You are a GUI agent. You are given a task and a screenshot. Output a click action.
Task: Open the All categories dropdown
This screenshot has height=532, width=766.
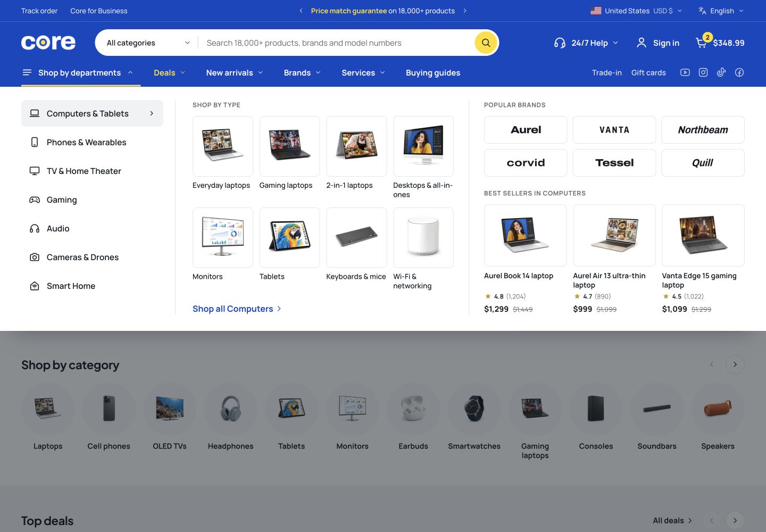[148, 43]
